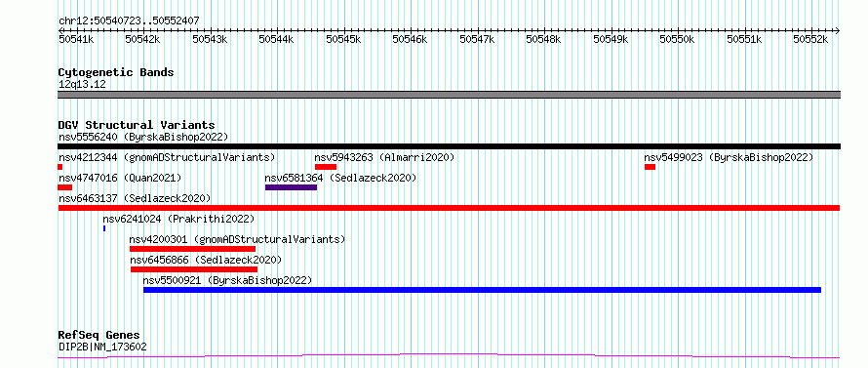Click the magenta DIP2B gene line
868x368 pixels.
tap(449, 356)
